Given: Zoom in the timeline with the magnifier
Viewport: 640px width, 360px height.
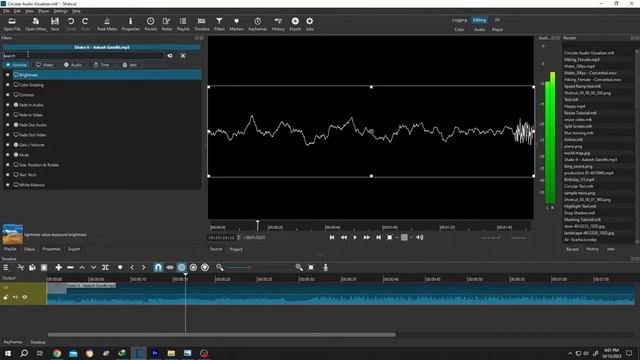Looking at the screenshot, I should (299, 267).
